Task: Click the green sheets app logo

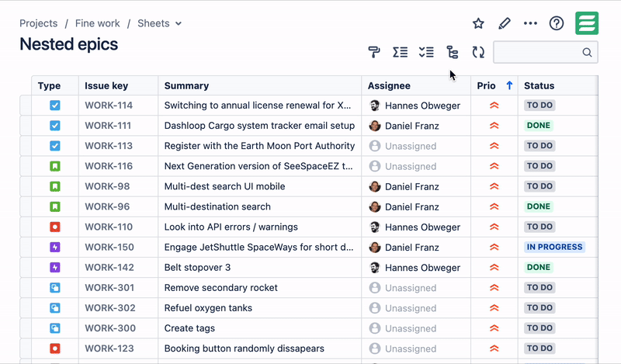Action: [587, 23]
